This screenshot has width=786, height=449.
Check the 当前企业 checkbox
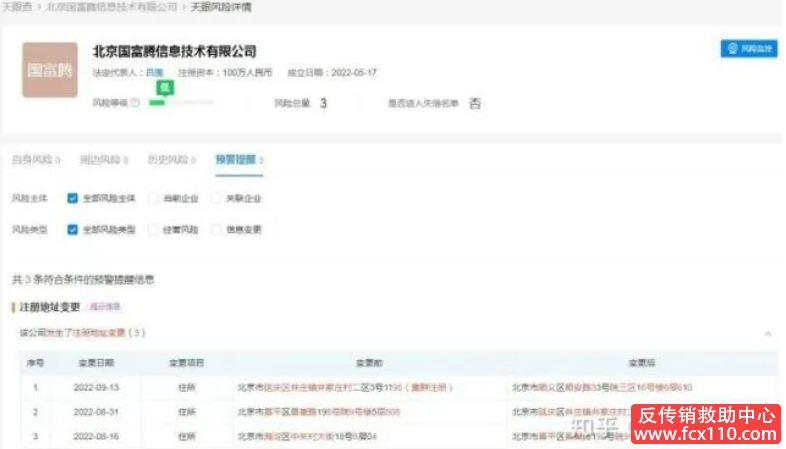click(x=154, y=198)
